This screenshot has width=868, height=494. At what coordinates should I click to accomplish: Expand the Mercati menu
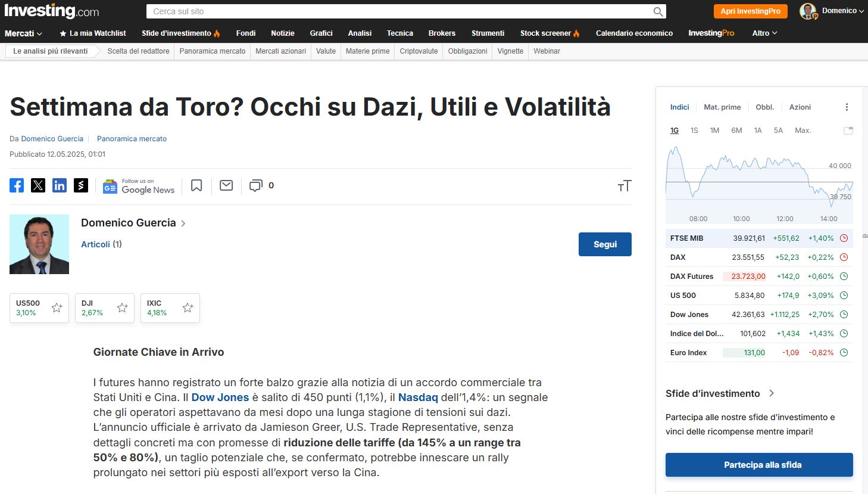23,33
